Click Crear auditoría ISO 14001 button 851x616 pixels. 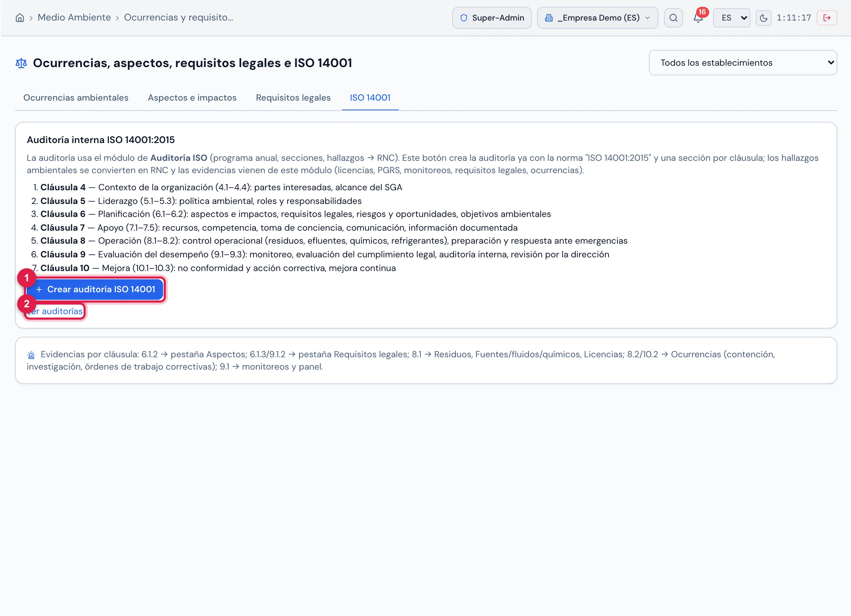pos(95,290)
